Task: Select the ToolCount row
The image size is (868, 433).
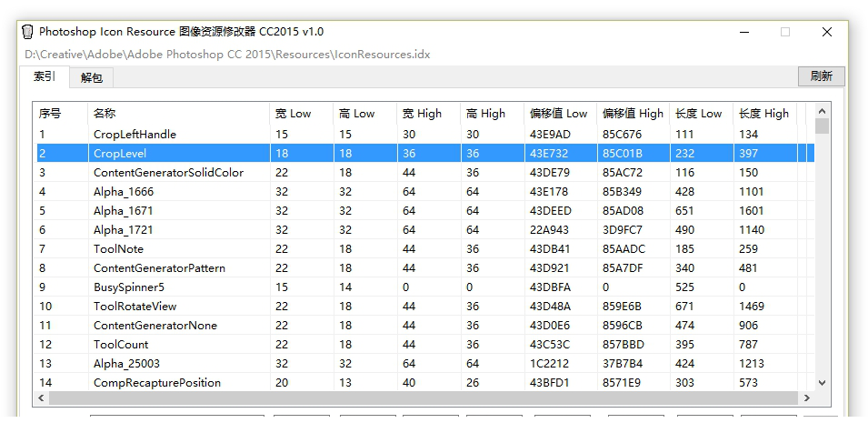Action: (x=425, y=345)
